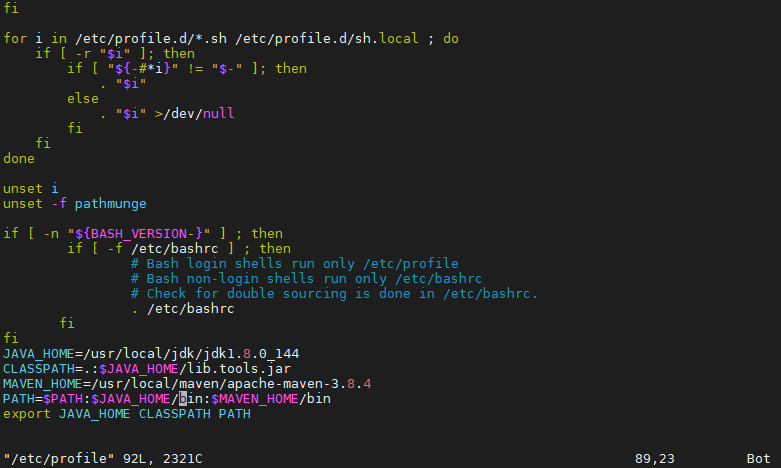Image resolution: width=781 pixels, height=468 pixels.
Task: Click the '>/dev/null' redirect text
Action: [194, 114]
